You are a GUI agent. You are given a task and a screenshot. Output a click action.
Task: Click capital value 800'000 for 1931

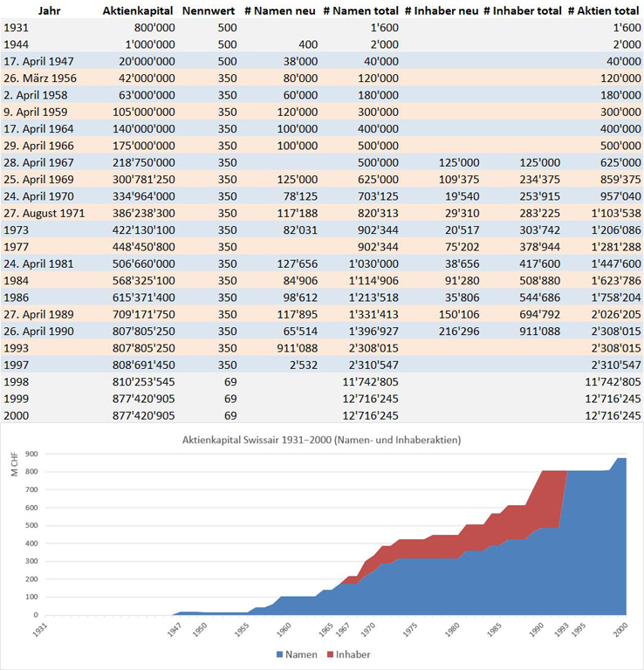pyautogui.click(x=154, y=28)
